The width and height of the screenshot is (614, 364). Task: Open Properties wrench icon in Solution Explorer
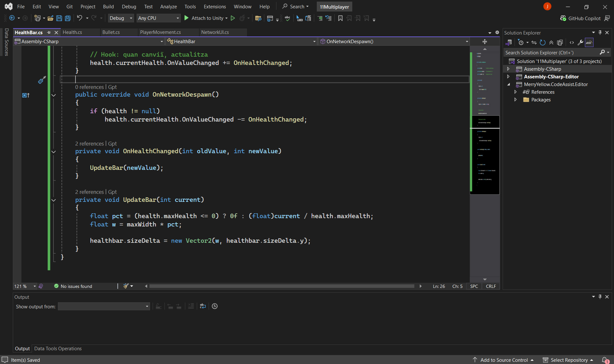coord(580,43)
